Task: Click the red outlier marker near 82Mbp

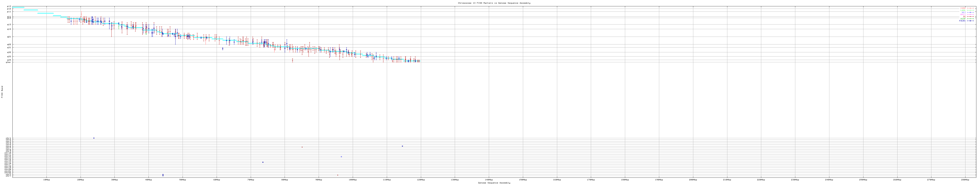Action: tap(292, 60)
